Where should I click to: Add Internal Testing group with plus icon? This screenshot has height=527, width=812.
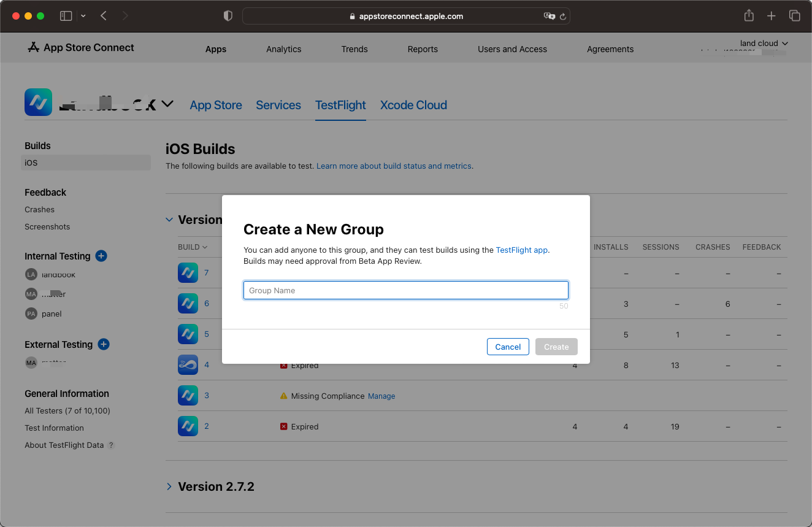tap(101, 256)
